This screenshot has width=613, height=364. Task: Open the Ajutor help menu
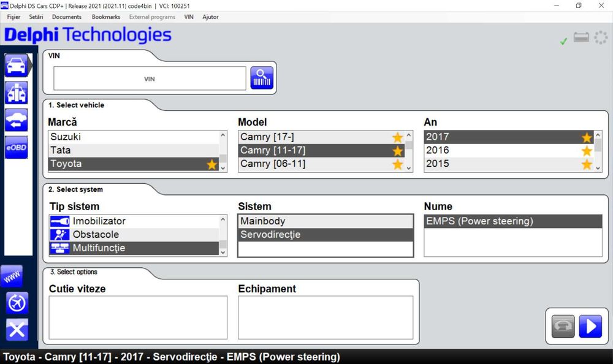pos(210,17)
